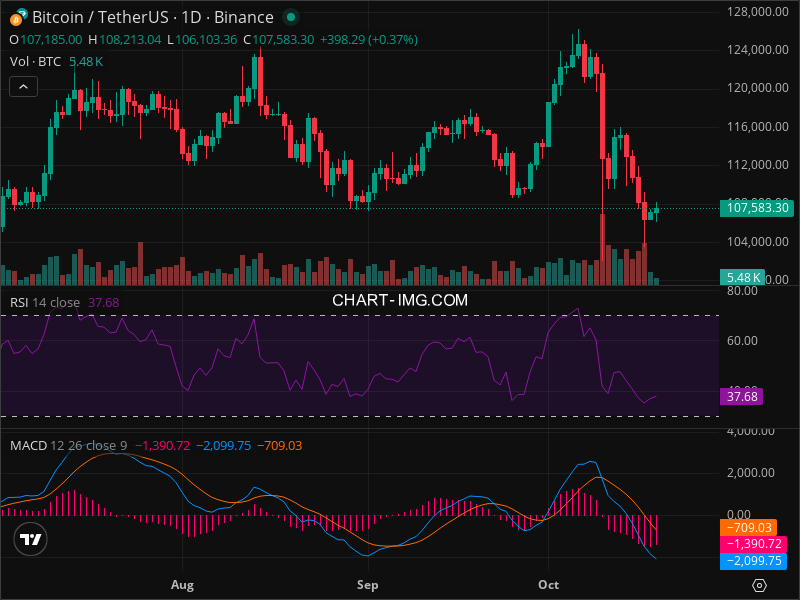Open the Vol · BTC indicator legend

[35, 62]
